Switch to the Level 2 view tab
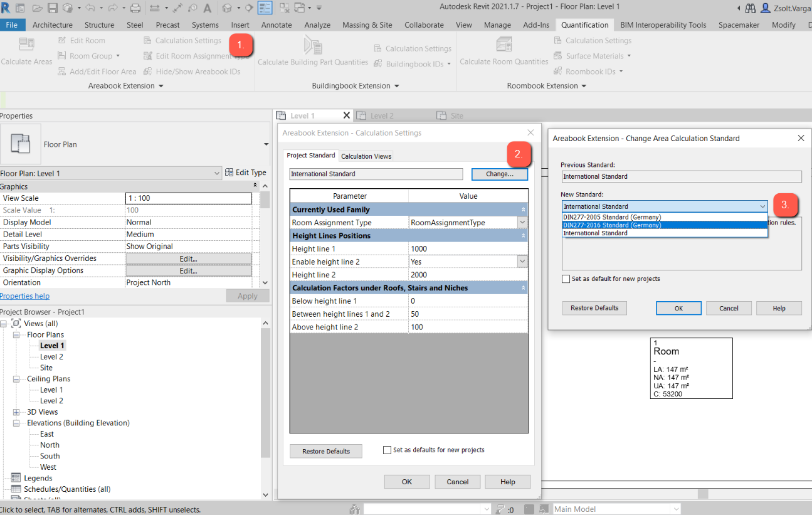Image resolution: width=812 pixels, height=515 pixels. [382, 116]
